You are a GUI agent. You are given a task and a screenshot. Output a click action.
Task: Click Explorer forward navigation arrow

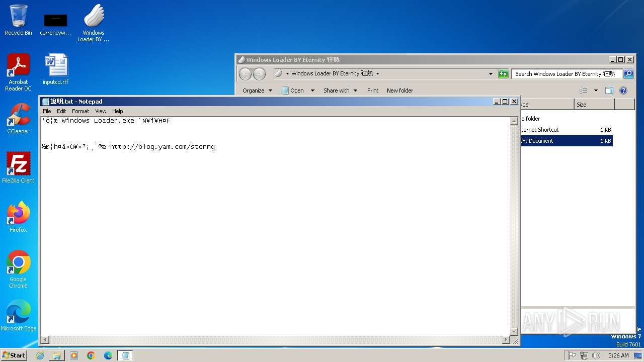[259, 74]
